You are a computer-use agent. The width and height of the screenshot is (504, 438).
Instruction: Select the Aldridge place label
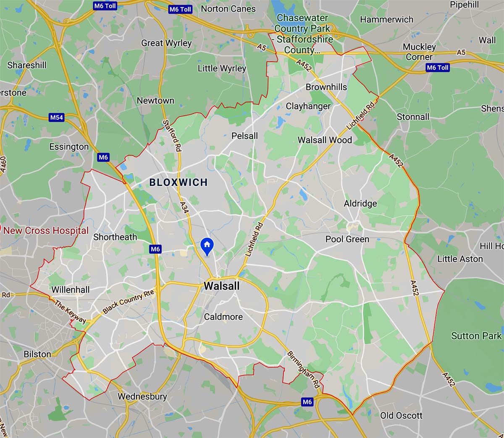(x=360, y=203)
